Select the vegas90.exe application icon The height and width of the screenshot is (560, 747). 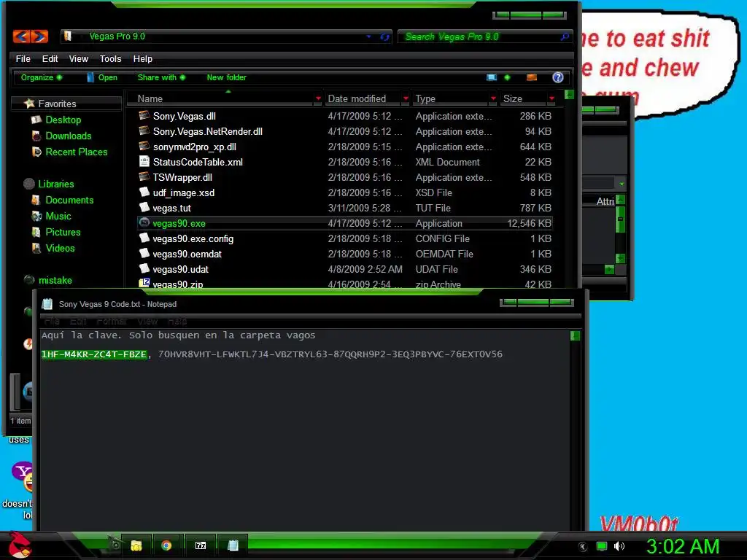tap(144, 222)
